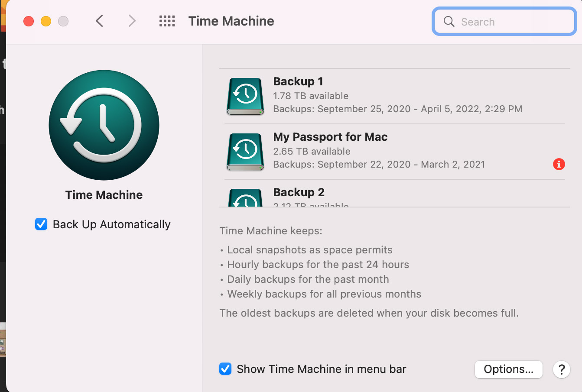Click the magnifying glass search icon
This screenshot has height=392, width=582.
pos(449,22)
